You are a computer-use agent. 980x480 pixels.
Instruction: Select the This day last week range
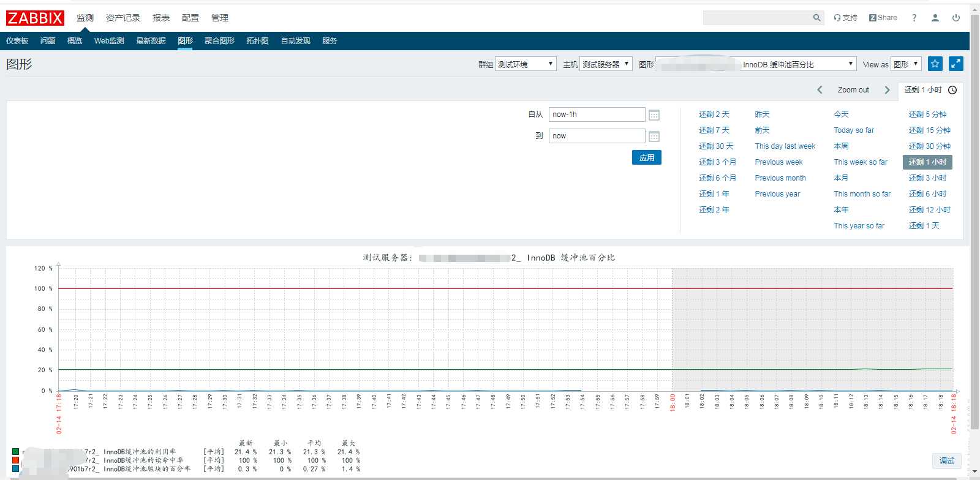click(785, 146)
